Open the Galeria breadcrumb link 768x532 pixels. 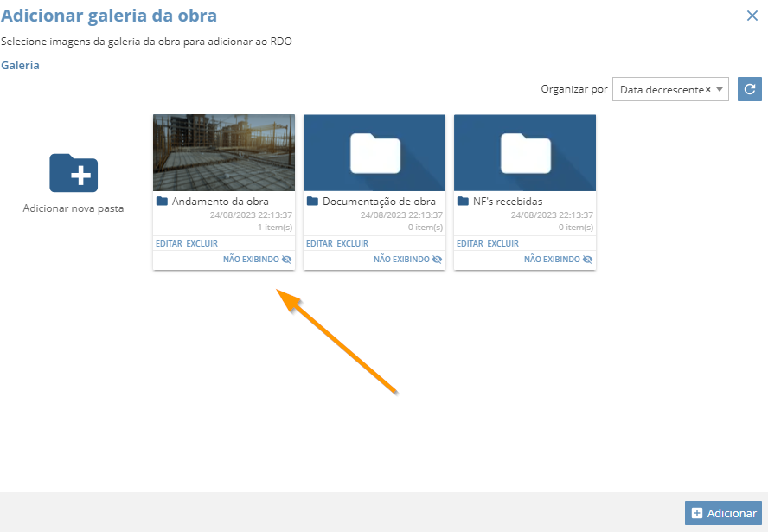(x=20, y=65)
